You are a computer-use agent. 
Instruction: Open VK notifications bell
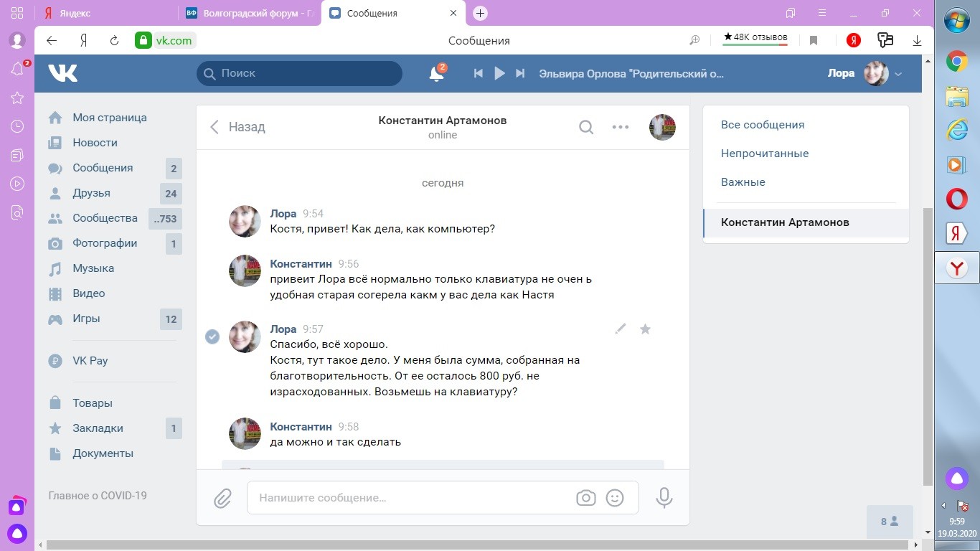[436, 73]
